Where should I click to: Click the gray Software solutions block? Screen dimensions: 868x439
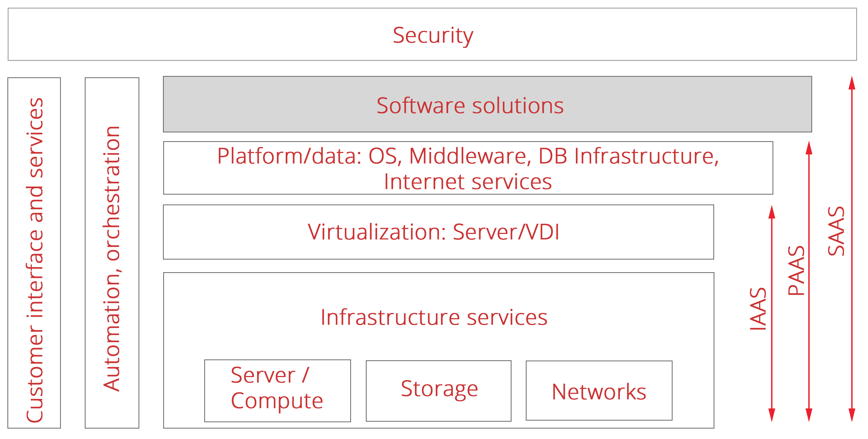(487, 104)
